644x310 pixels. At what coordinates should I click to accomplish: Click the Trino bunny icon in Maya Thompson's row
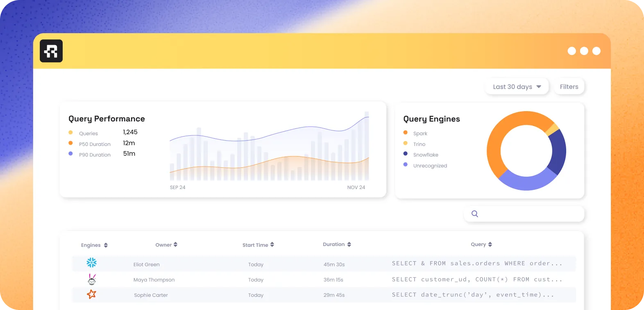[x=92, y=279]
